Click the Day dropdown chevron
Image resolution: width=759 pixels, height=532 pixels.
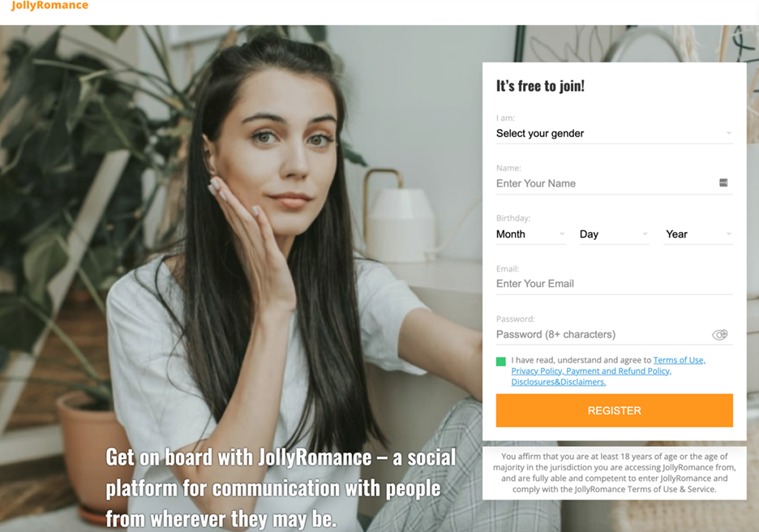[645, 234]
